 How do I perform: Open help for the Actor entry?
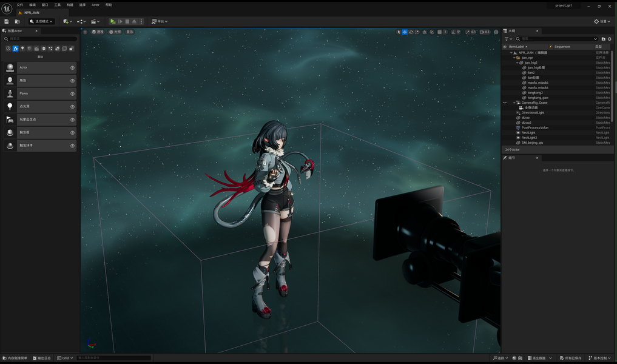pyautogui.click(x=72, y=68)
